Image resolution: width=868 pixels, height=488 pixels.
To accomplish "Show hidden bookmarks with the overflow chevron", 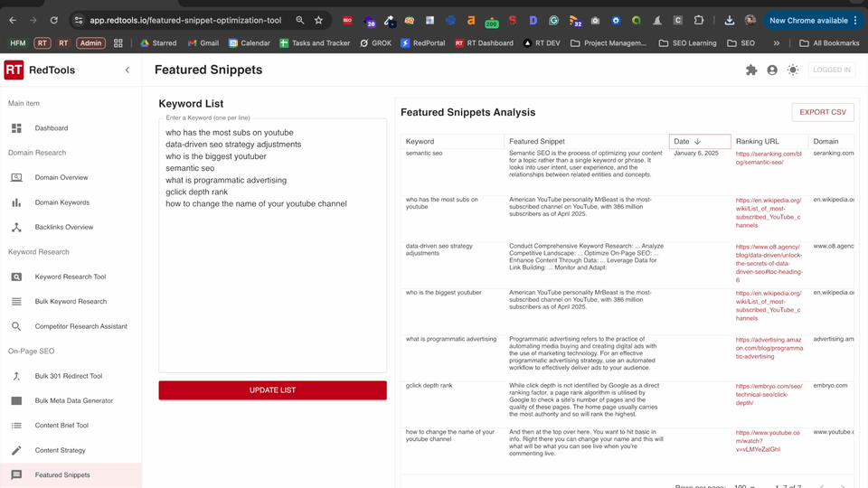I will pos(776,43).
